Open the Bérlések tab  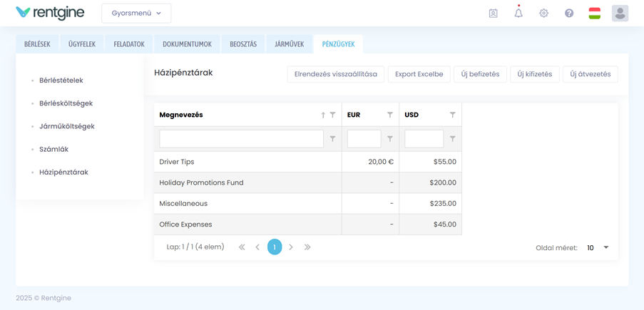tap(37, 44)
